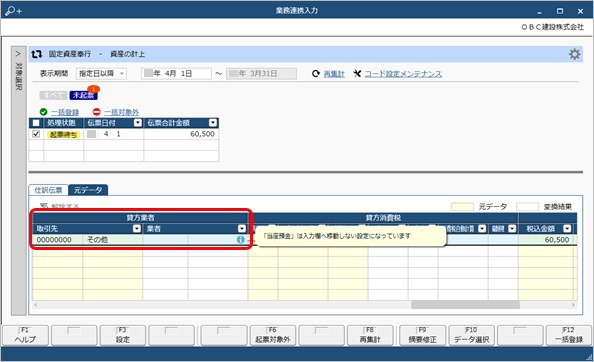Screen dimensions: 594x362
Task: Click the その他 取引先 name cell
Action: [113, 240]
